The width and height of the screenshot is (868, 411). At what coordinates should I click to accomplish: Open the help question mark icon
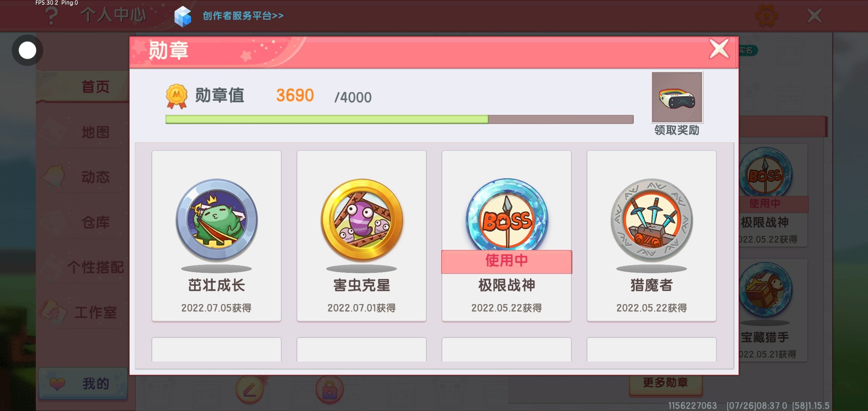51,15
